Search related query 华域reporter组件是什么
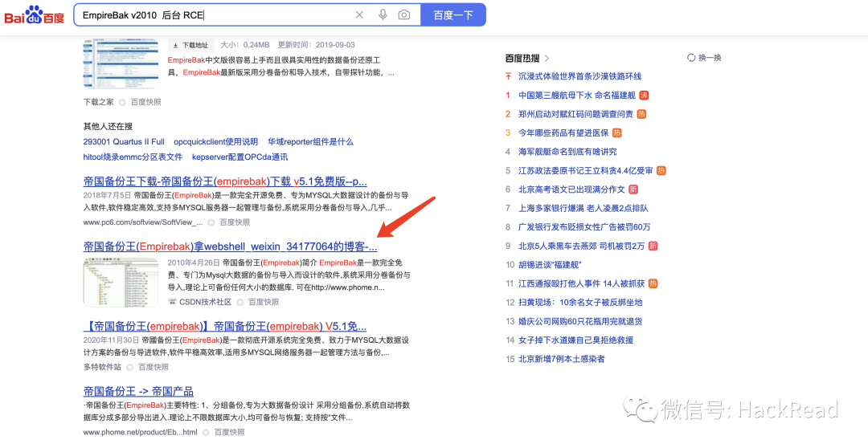The width and height of the screenshot is (868, 448). point(310,141)
